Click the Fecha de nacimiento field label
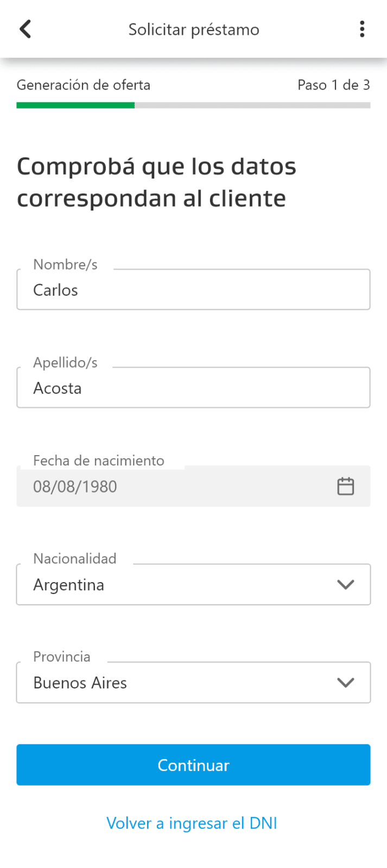 [x=99, y=461]
